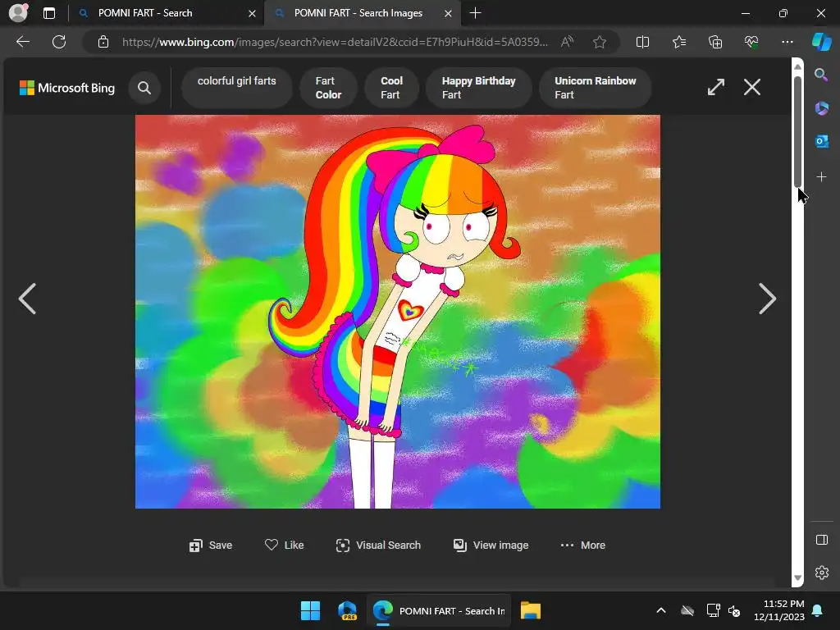
Task: Launch the Copilot sidebar icon
Action: [821, 42]
